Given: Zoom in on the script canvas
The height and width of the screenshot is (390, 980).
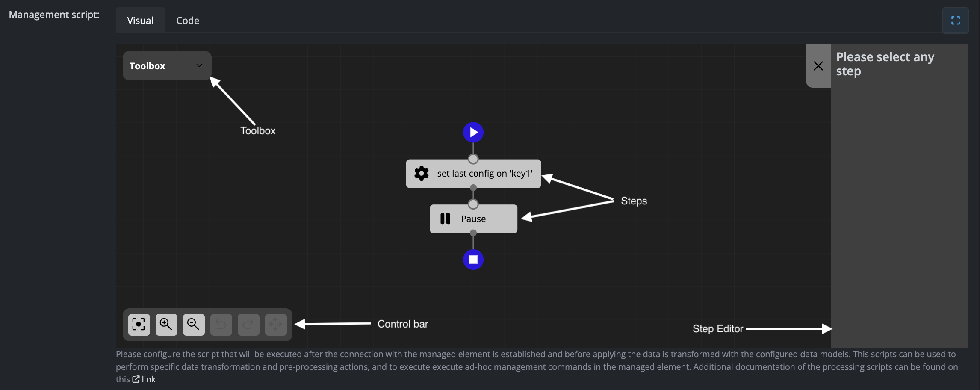Looking at the screenshot, I should pyautogui.click(x=166, y=325).
